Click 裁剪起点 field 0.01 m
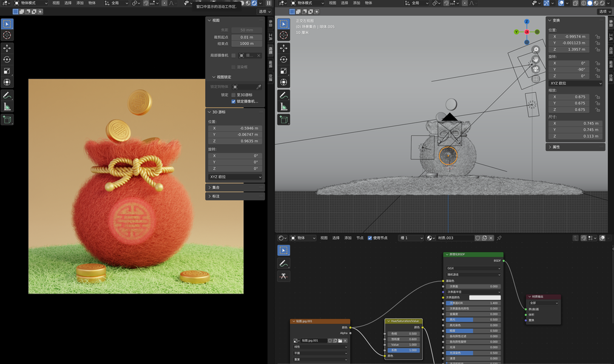 coord(247,38)
